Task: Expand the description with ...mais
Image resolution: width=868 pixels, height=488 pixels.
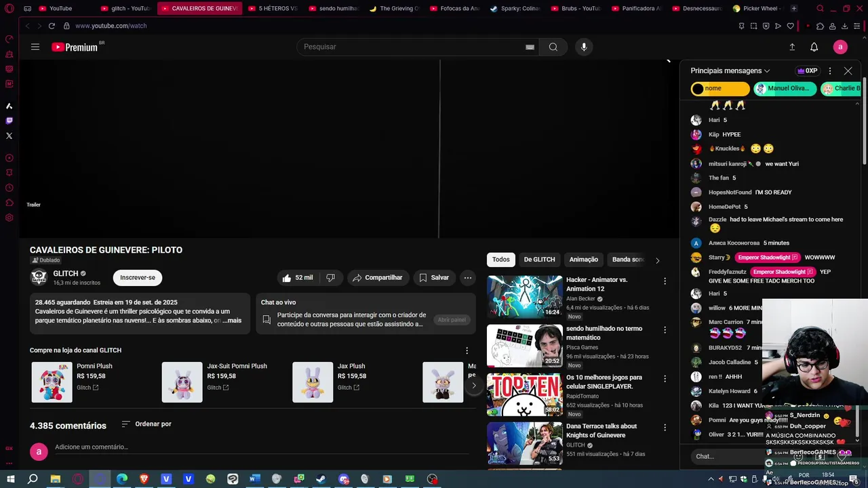Action: click(232, 321)
